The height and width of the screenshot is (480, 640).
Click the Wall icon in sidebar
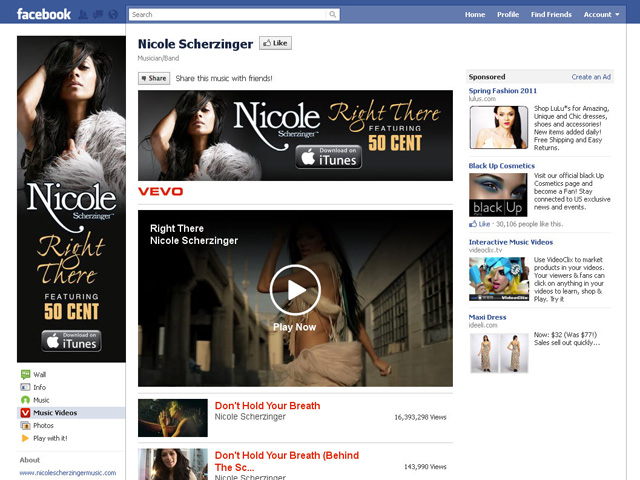point(25,374)
